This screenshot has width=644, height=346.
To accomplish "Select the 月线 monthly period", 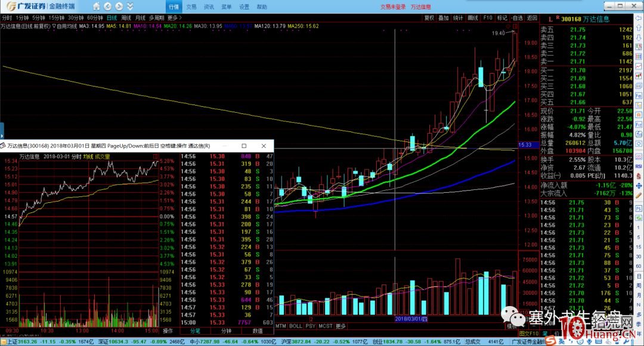I will click(141, 18).
